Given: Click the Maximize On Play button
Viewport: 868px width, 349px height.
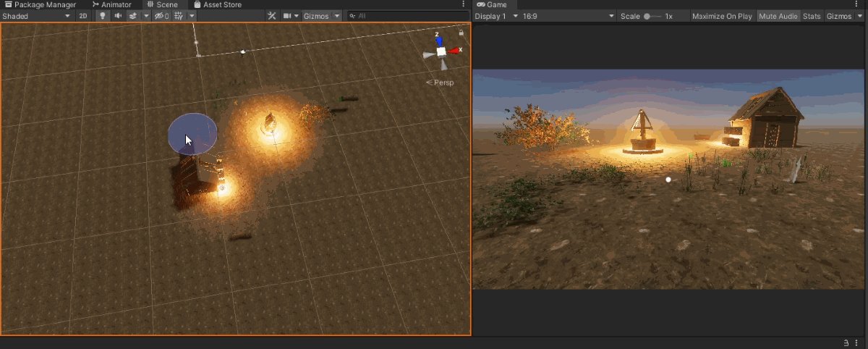Looking at the screenshot, I should coord(721,16).
